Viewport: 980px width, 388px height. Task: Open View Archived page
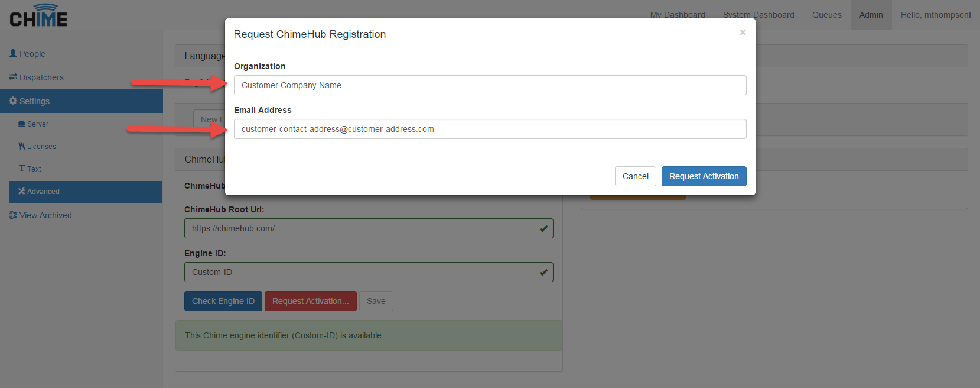[x=45, y=215]
